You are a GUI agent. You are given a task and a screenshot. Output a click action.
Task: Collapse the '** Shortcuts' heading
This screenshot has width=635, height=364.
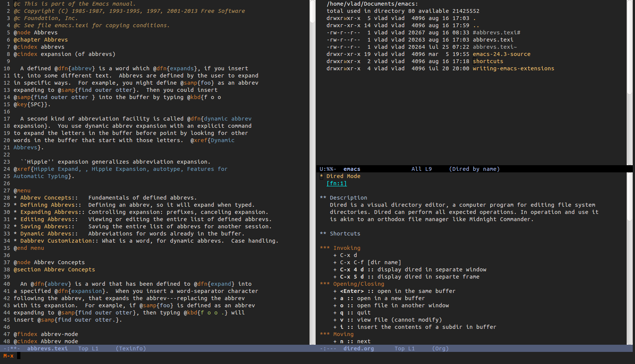point(340,234)
